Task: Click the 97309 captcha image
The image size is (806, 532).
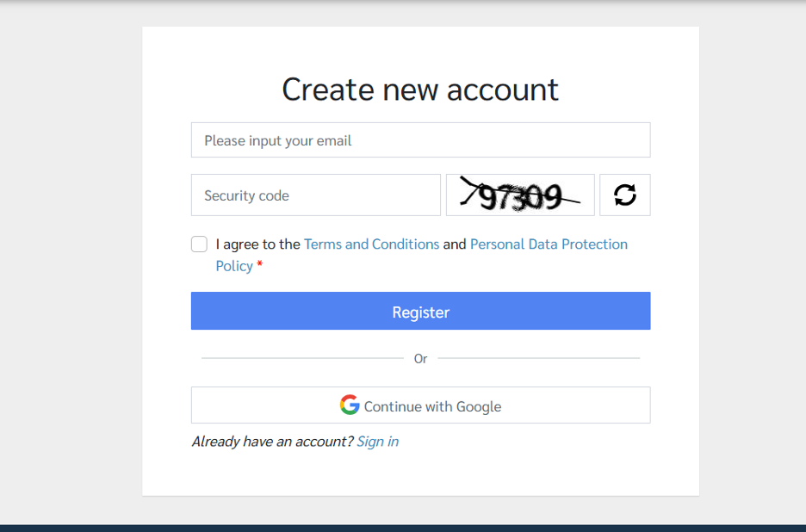Action: click(520, 195)
